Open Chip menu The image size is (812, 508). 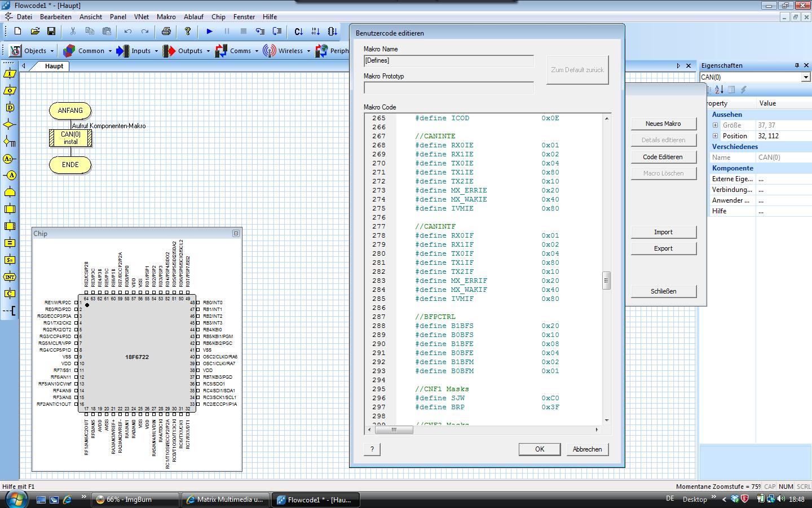pyautogui.click(x=218, y=17)
